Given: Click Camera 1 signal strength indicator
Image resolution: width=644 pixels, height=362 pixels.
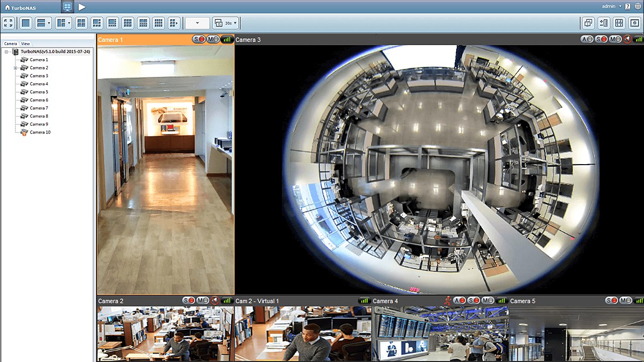Looking at the screenshot, I should coord(227,39).
